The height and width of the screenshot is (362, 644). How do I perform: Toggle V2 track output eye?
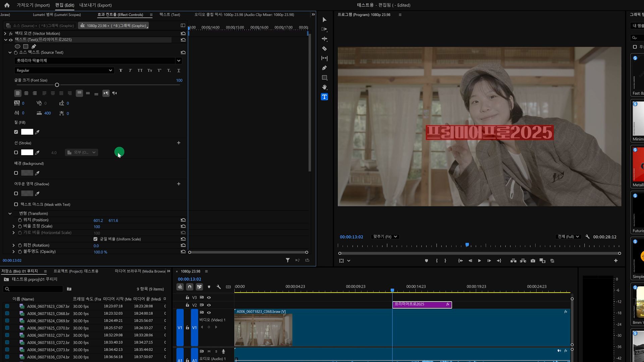pos(209,305)
